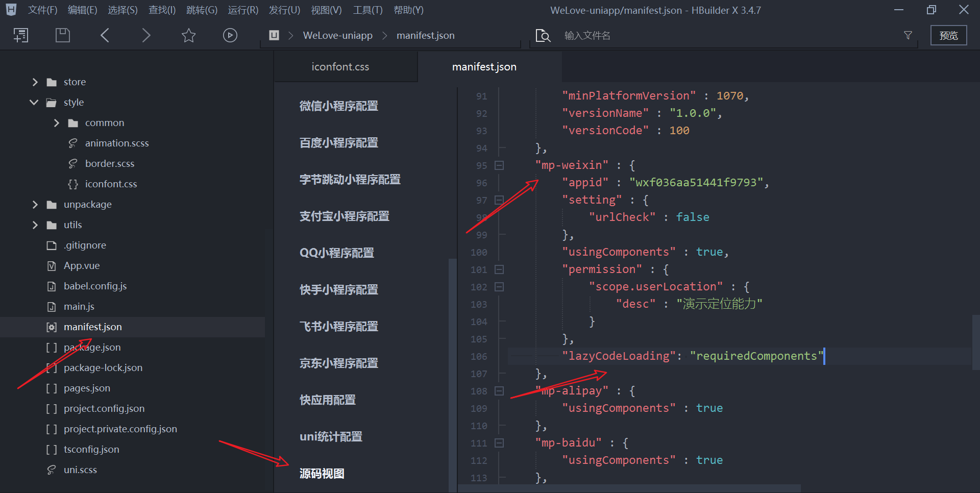Viewport: 980px width, 493px height.
Task: Click the editor horizontal scrollbar
Action: (629, 488)
